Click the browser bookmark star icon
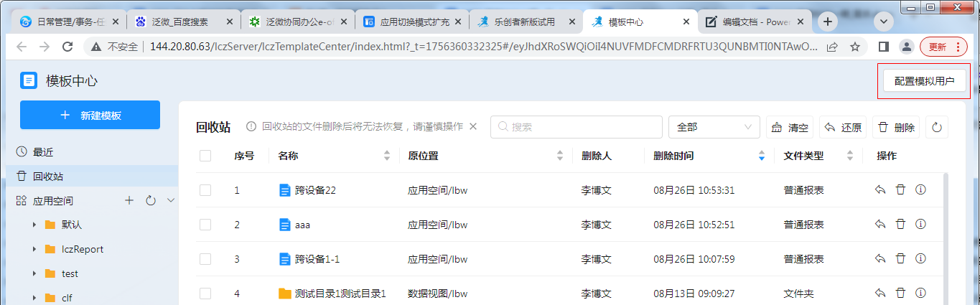Image resolution: width=980 pixels, height=305 pixels. [855, 47]
